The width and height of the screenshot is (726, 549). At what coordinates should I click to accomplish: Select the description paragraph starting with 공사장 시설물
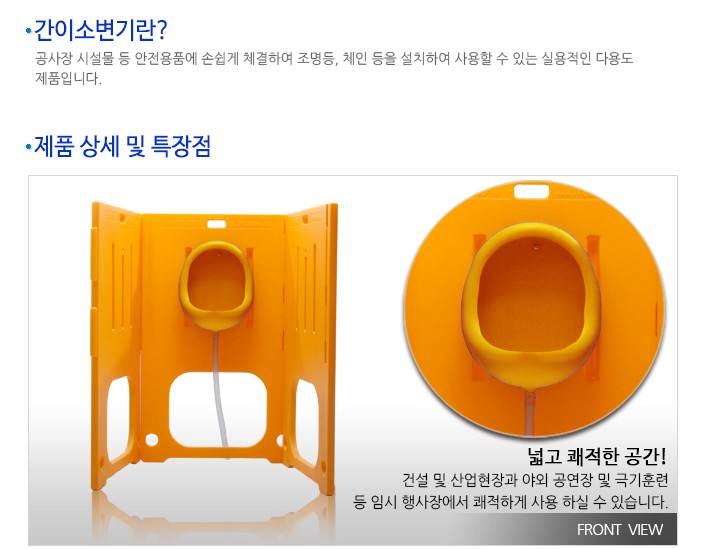pyautogui.click(x=334, y=69)
